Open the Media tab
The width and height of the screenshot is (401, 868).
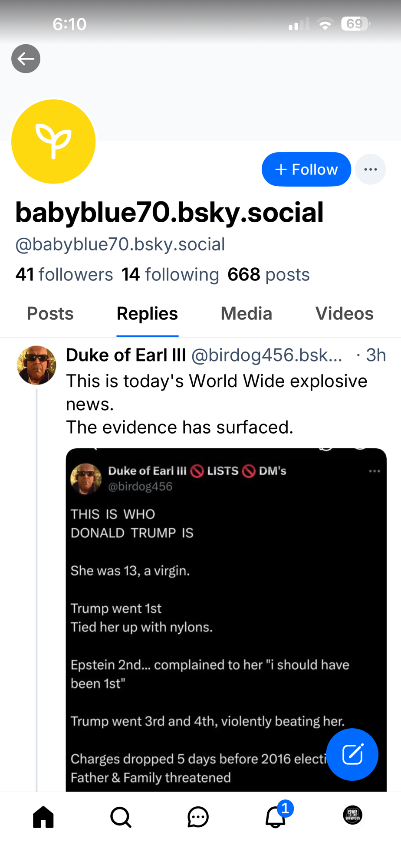(x=246, y=314)
